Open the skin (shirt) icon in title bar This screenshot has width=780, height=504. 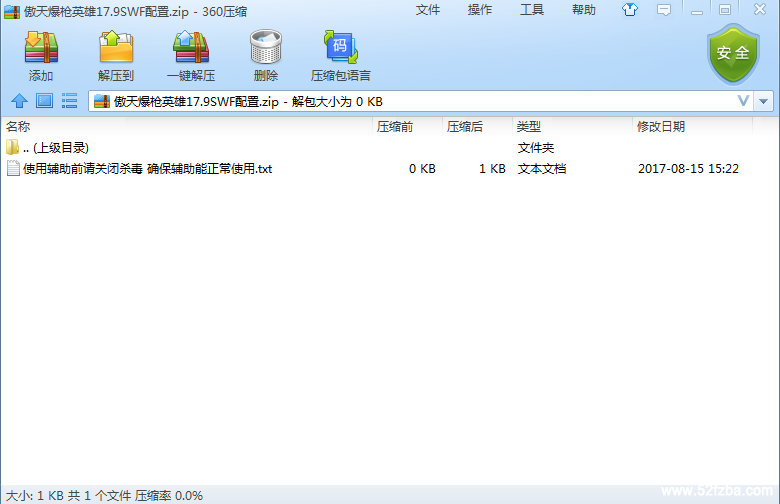coord(630,9)
